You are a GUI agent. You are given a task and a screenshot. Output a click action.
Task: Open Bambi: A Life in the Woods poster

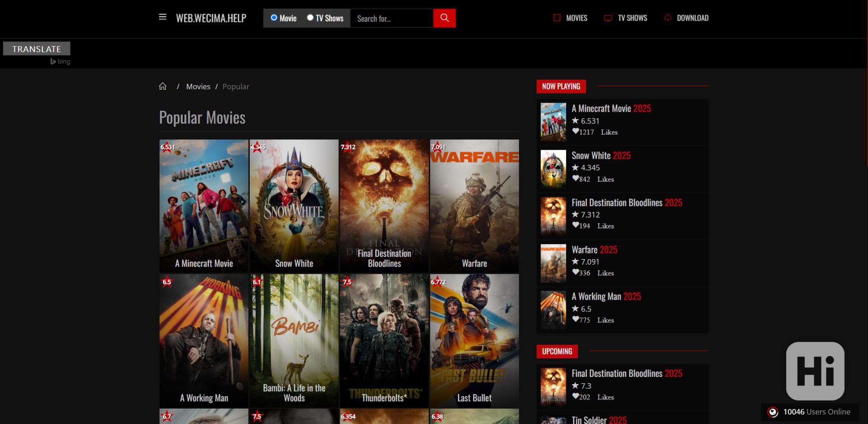tap(294, 340)
